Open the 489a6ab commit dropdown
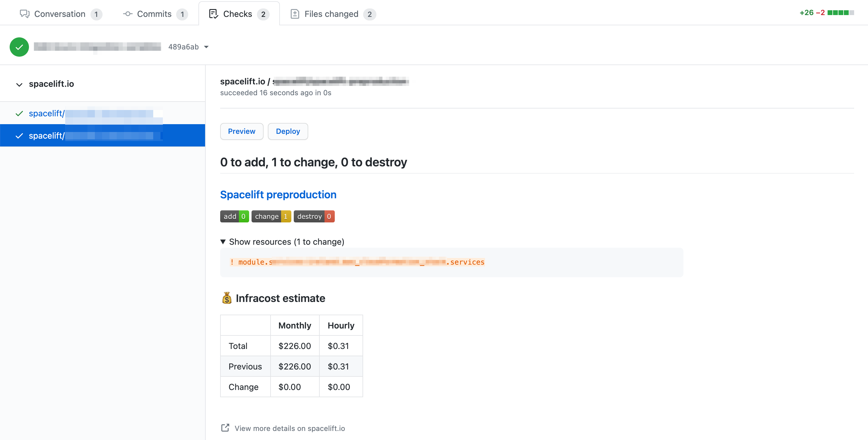 206,47
